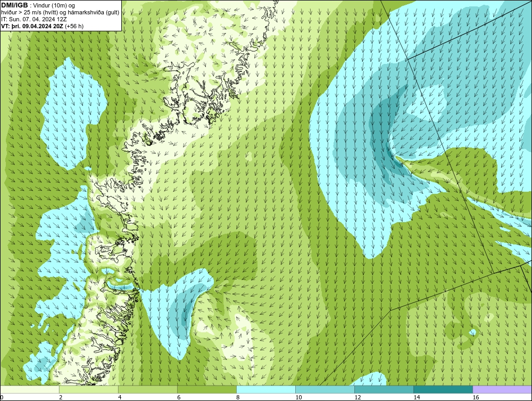Click the "VT: þri. 09.04.2024 20Z" valid time
The image size is (532, 401).
(x=32, y=26)
